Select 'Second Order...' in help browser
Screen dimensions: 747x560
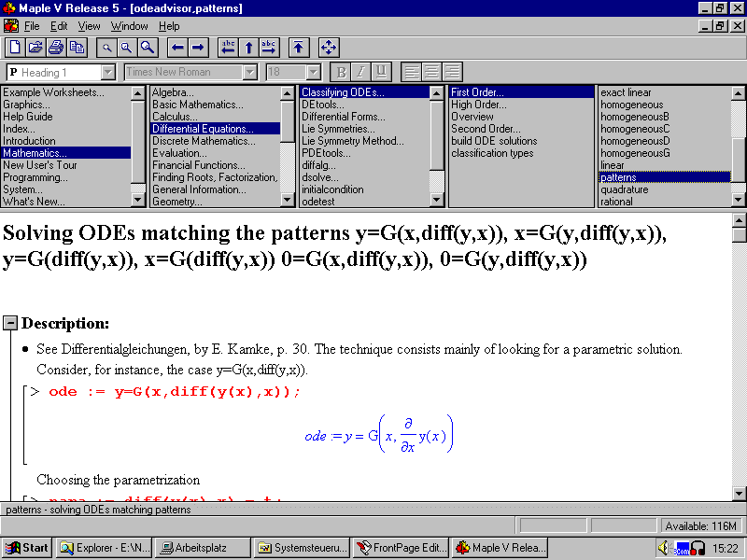pyautogui.click(x=486, y=129)
